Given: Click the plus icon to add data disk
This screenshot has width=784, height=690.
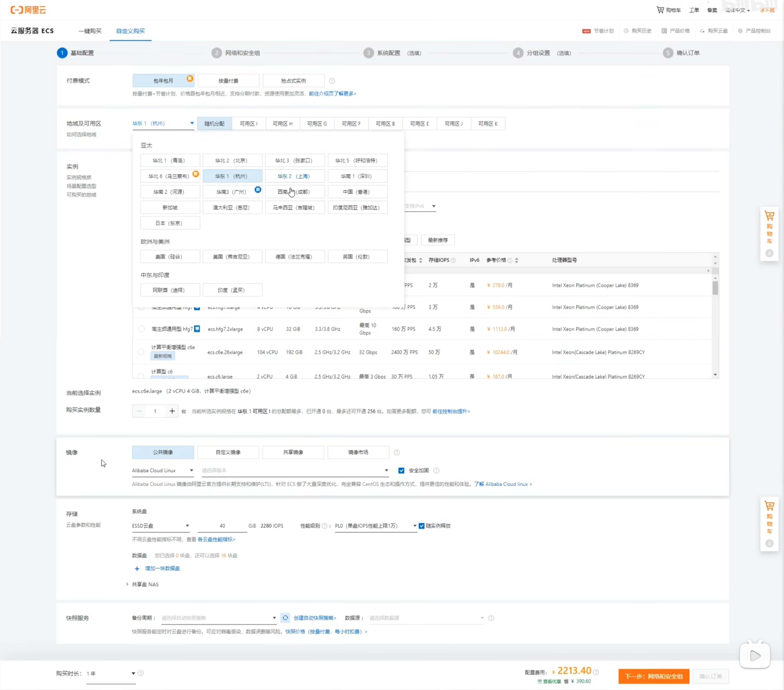Looking at the screenshot, I should [137, 568].
